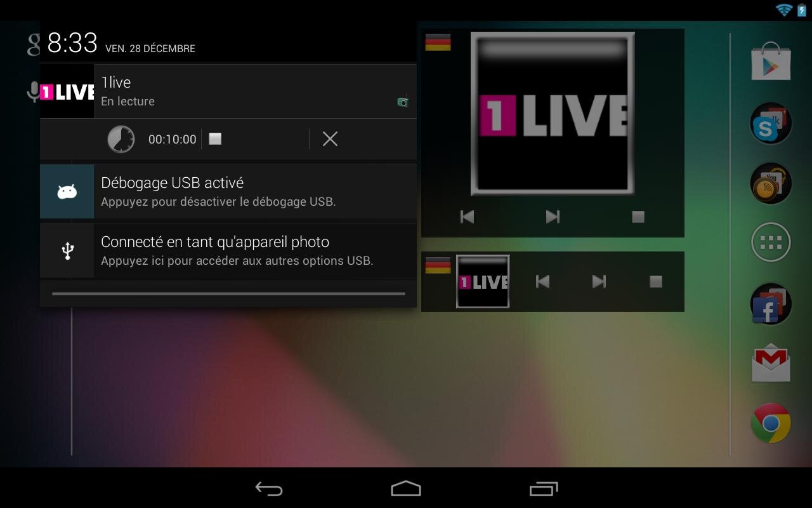The height and width of the screenshot is (508, 812).
Task: Stop playback in the compact widget
Action: 656,281
